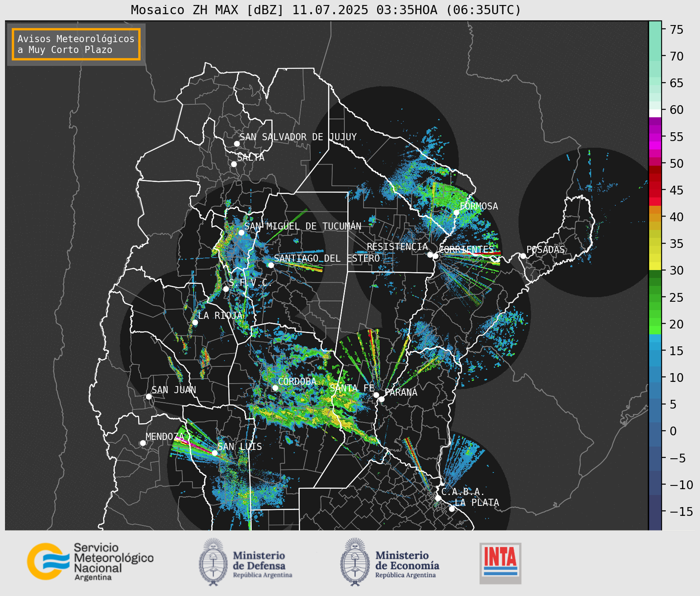Select the Posadas city dot
This screenshot has height=596, width=700.
pyautogui.click(x=523, y=256)
